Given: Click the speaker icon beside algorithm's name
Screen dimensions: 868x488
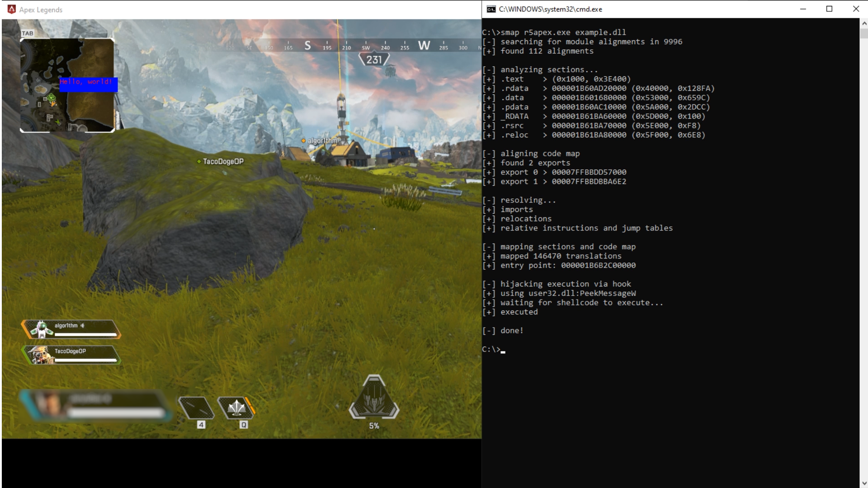Looking at the screenshot, I should [83, 325].
